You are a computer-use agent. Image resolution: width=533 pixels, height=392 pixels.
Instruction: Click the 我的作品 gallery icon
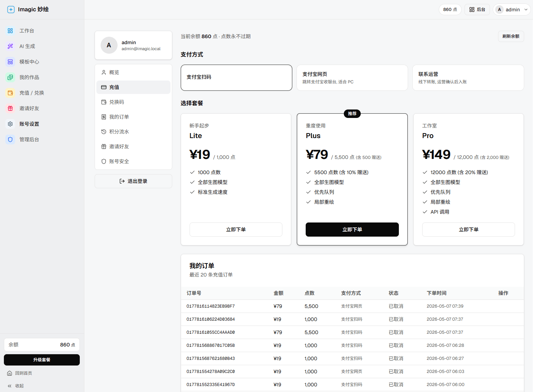(10, 77)
